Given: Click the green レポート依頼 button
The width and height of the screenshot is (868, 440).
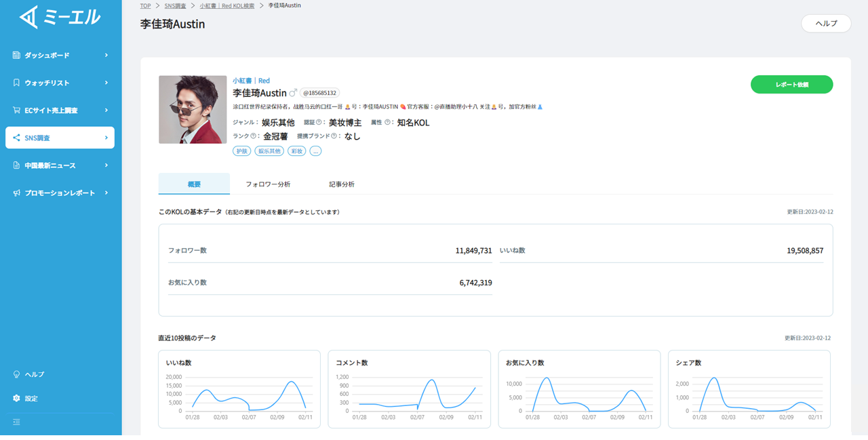Looking at the screenshot, I should click(x=791, y=84).
